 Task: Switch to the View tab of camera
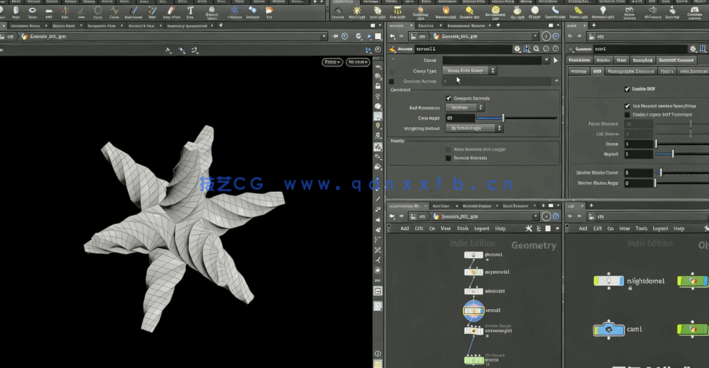click(x=622, y=60)
